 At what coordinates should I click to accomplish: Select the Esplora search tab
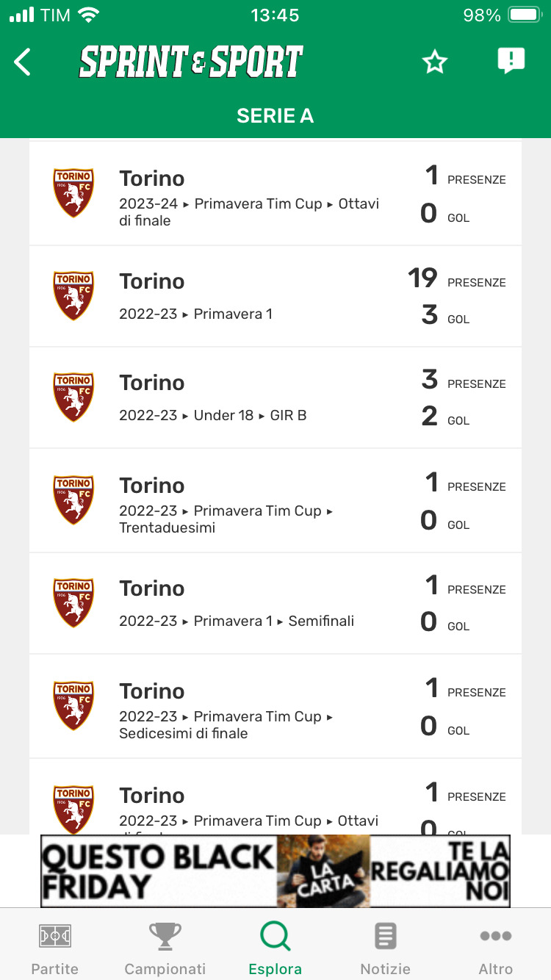pos(275,948)
